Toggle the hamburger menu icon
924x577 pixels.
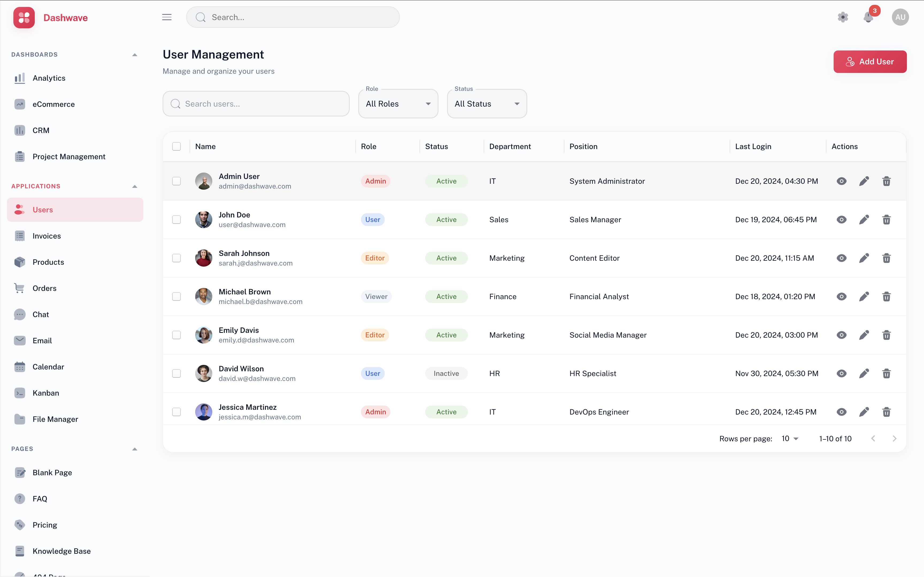coord(167,17)
